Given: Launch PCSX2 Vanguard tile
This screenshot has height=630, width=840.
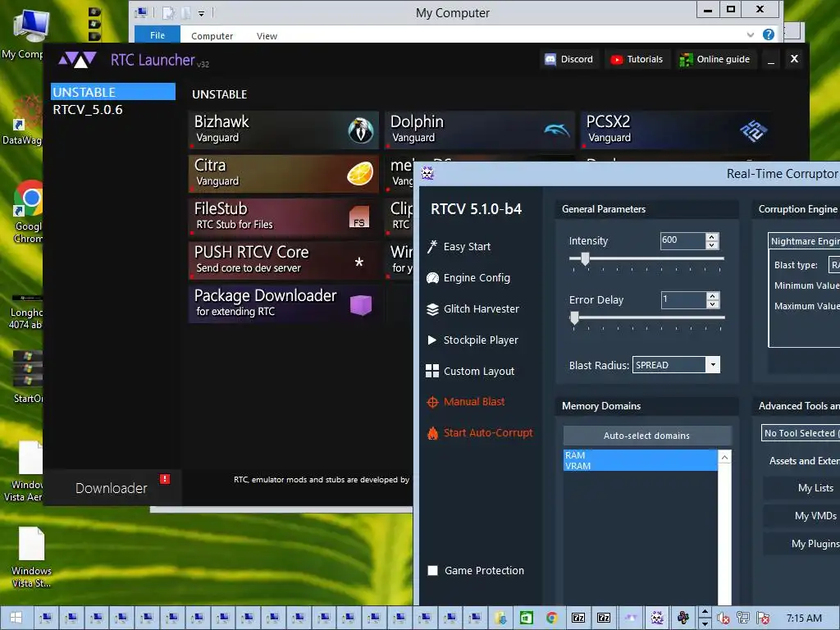Looking at the screenshot, I should [x=676, y=130].
